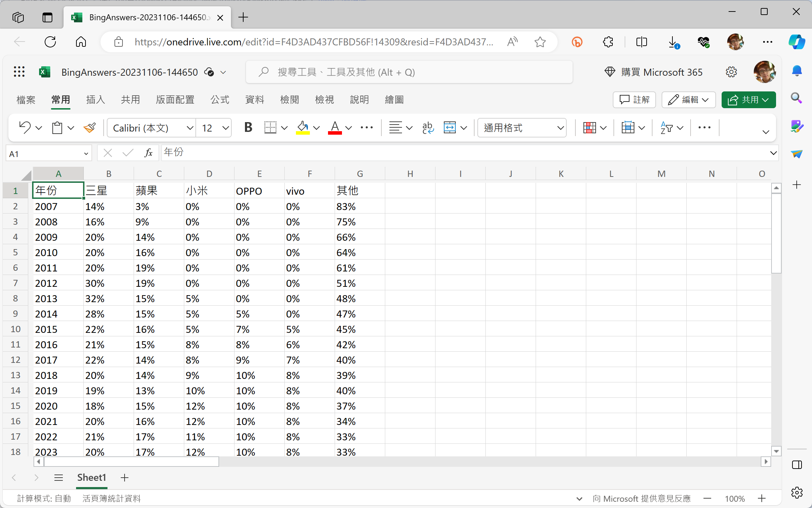The width and height of the screenshot is (812, 508).
Task: Expand the number format dropdown
Action: [x=560, y=128]
